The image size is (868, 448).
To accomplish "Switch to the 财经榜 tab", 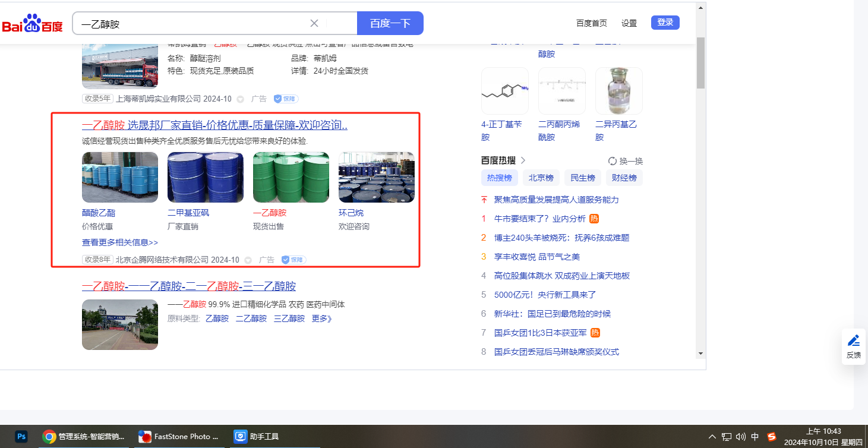I will 624,178.
